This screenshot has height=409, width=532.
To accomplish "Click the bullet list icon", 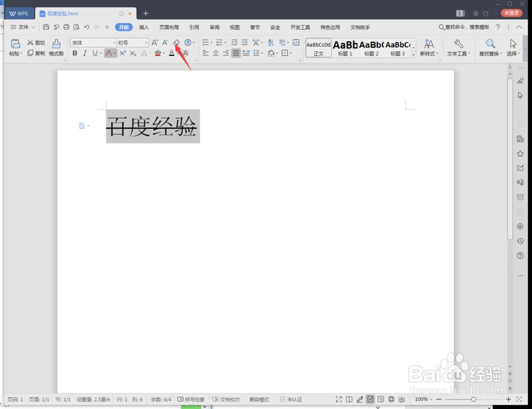I will coord(205,43).
